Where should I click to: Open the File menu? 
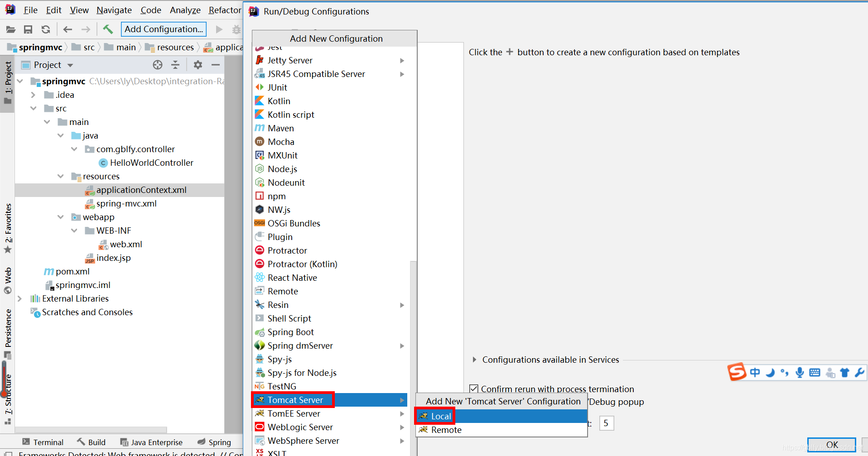pyautogui.click(x=30, y=10)
